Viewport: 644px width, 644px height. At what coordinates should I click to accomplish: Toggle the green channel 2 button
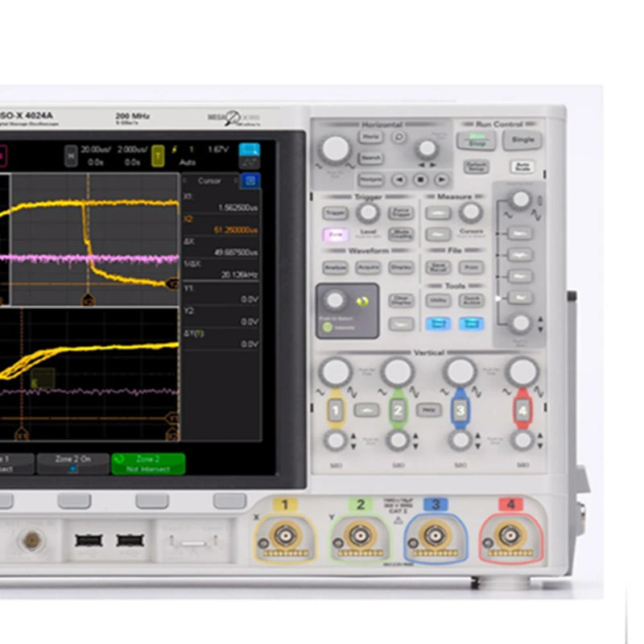[x=398, y=411]
